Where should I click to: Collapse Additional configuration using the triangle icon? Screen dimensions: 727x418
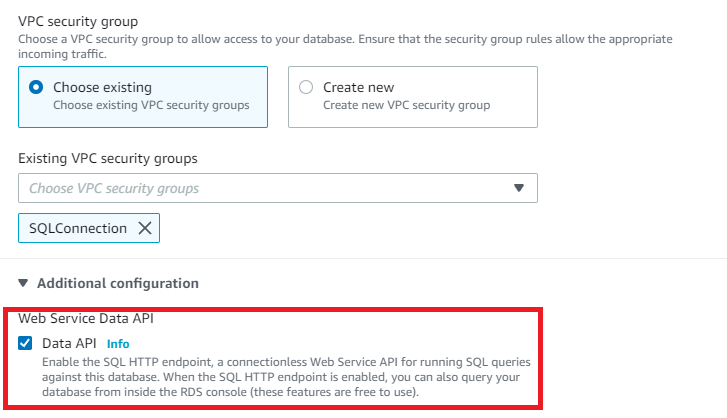point(23,283)
